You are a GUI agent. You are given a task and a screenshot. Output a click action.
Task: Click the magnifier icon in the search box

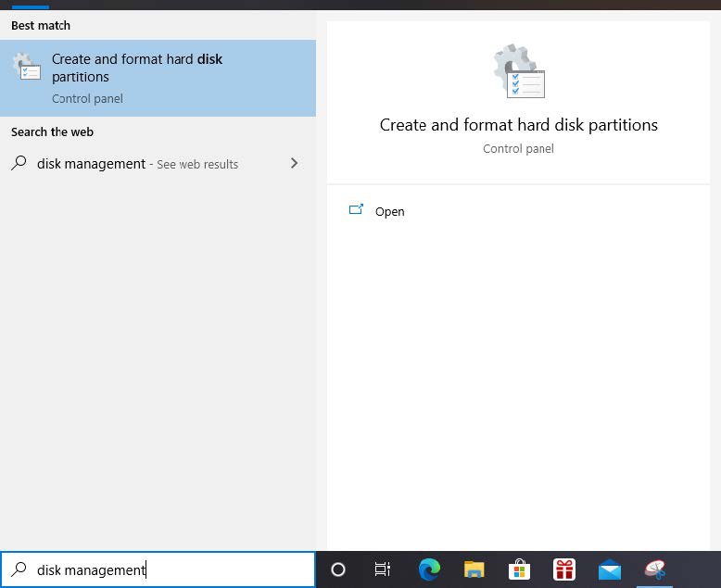(19, 569)
